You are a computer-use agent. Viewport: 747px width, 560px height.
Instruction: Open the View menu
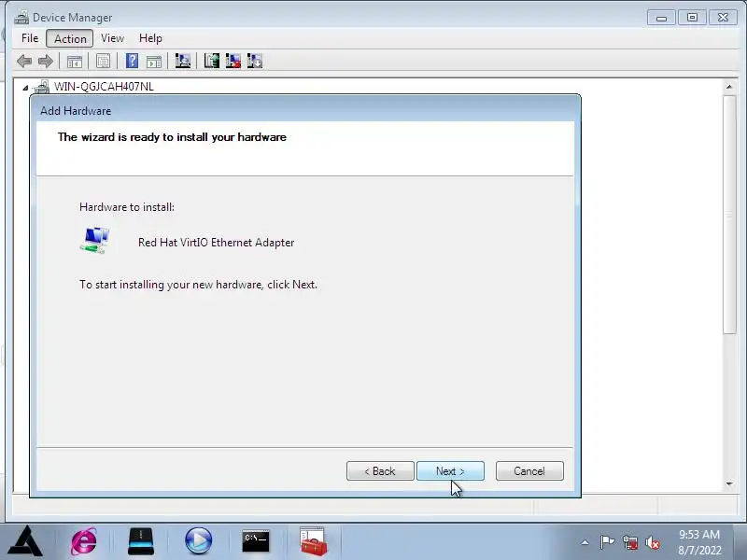click(112, 38)
